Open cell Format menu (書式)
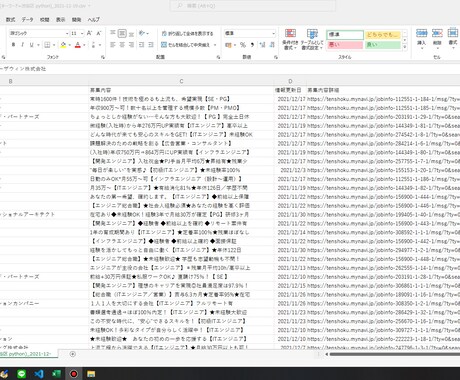The height and width of the screenshot is (380, 460). click(x=453, y=37)
